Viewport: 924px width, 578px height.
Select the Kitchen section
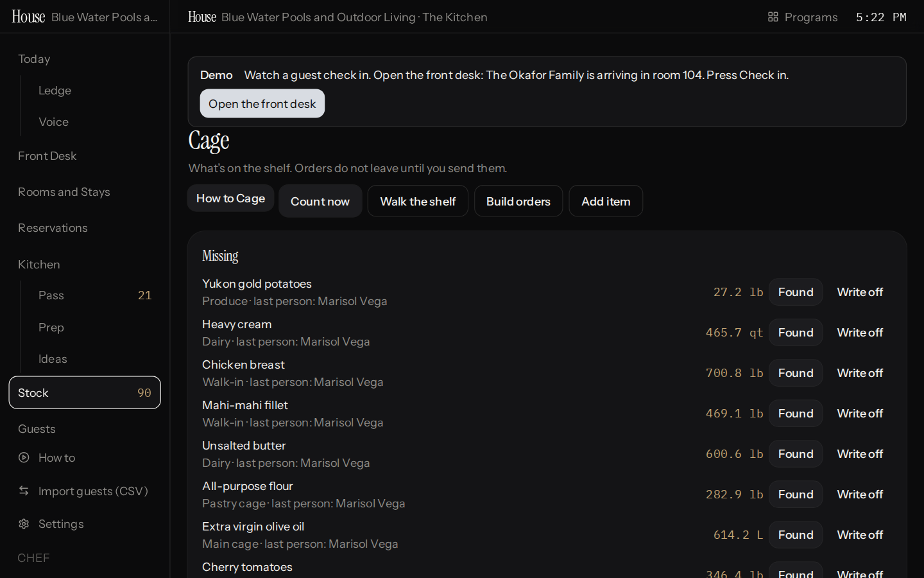pos(39,265)
